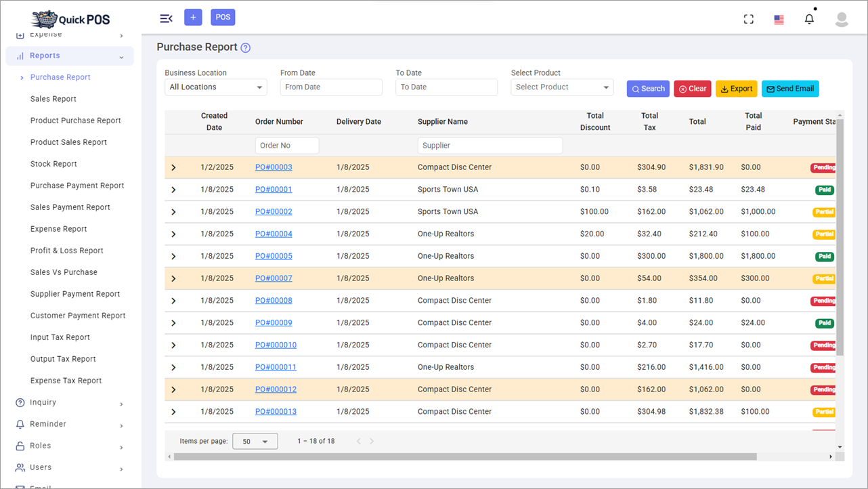Open quick add using the plus icon

(x=193, y=16)
